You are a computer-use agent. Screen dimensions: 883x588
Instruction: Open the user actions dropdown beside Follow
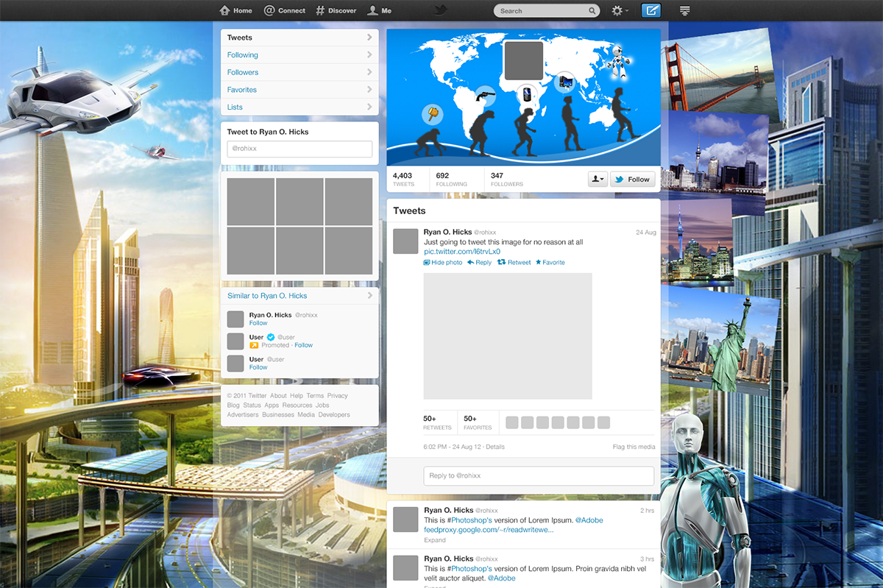coord(597,179)
